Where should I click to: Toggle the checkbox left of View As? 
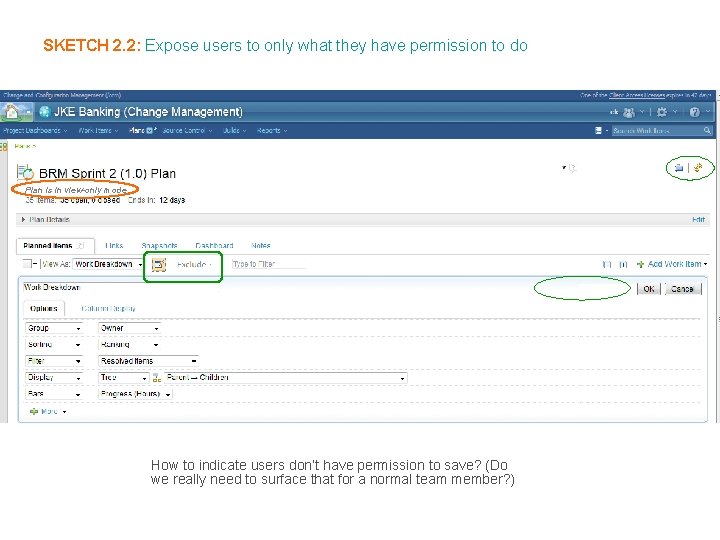pyautogui.click(x=27, y=264)
